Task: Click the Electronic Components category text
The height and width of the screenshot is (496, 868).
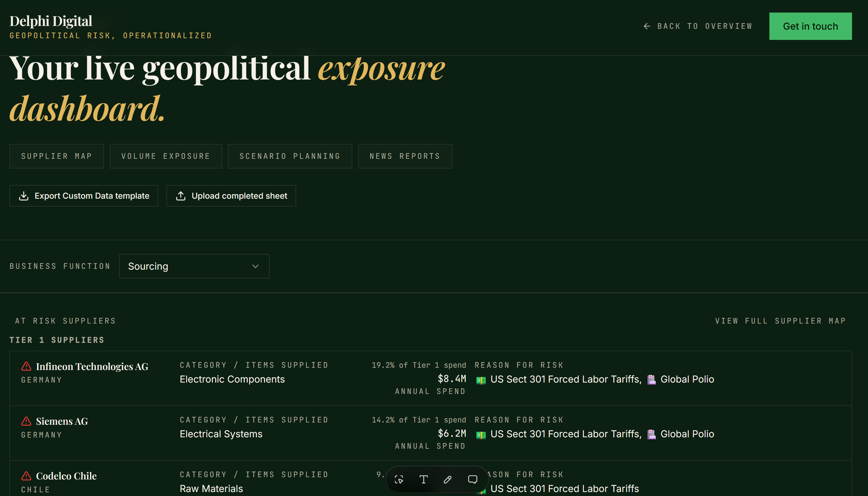Action: [232, 379]
